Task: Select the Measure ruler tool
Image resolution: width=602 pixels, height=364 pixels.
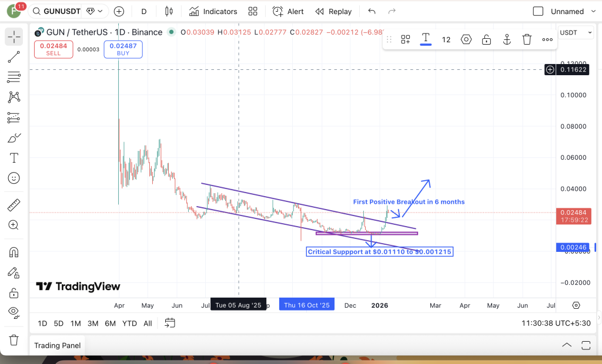Action: pyautogui.click(x=13, y=204)
